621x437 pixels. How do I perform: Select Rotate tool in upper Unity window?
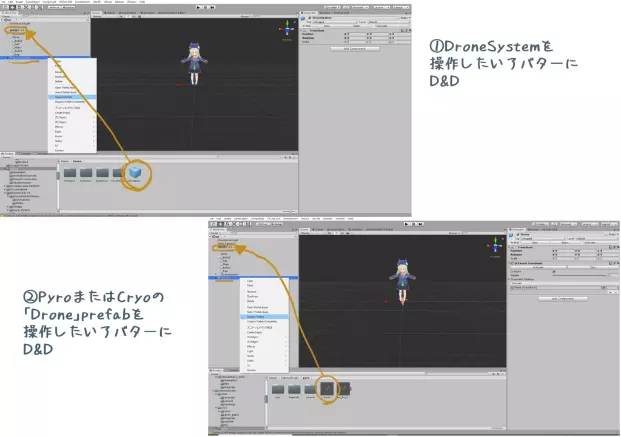[x=19, y=7]
